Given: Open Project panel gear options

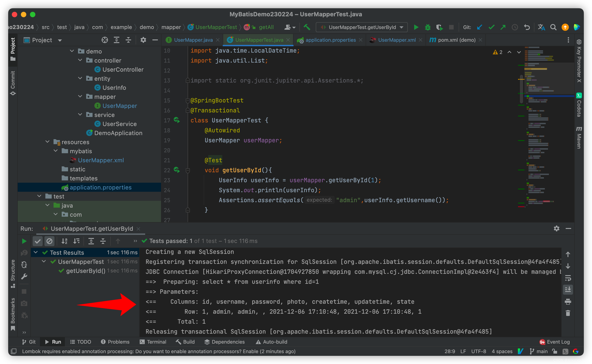Looking at the screenshot, I should (143, 40).
